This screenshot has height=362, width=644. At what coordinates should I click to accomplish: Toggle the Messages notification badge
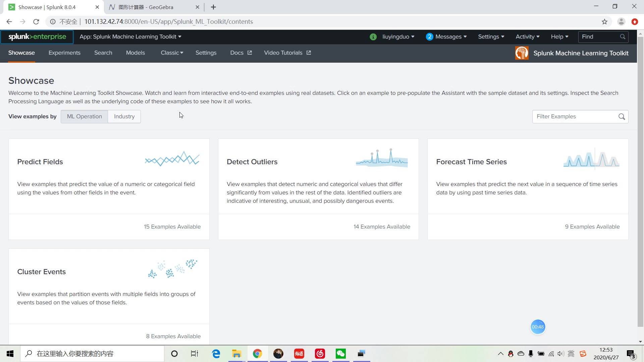pyautogui.click(x=429, y=36)
